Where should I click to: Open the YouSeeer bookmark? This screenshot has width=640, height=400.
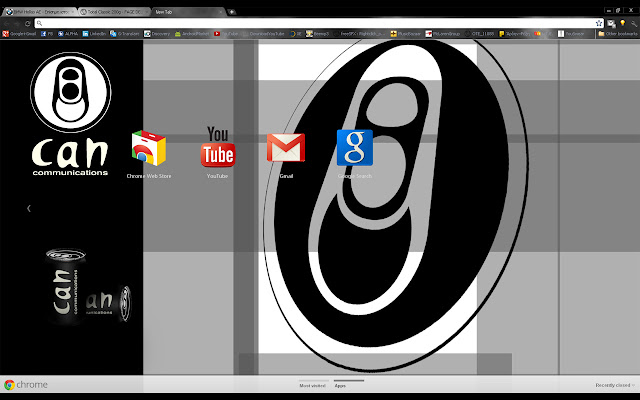tap(571, 34)
